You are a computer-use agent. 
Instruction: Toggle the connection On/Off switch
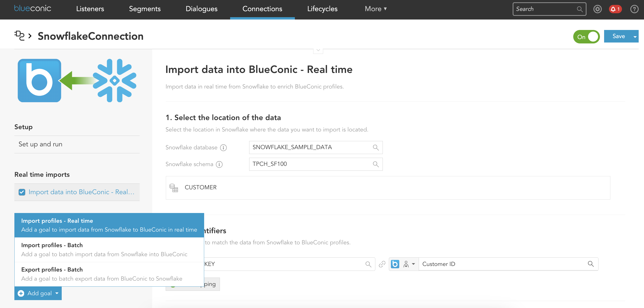pyautogui.click(x=587, y=37)
